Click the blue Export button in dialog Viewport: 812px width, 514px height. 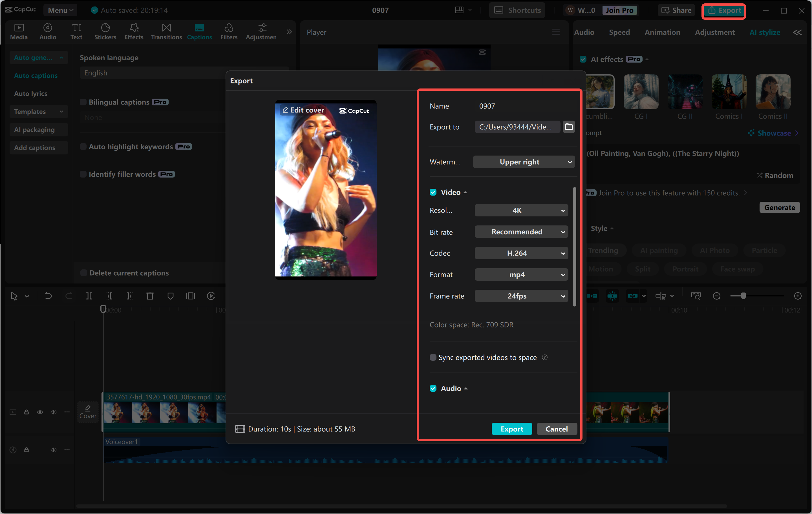point(511,429)
